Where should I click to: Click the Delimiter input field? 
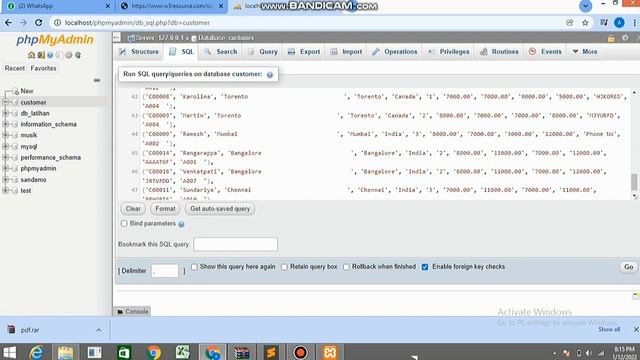[x=164, y=271]
